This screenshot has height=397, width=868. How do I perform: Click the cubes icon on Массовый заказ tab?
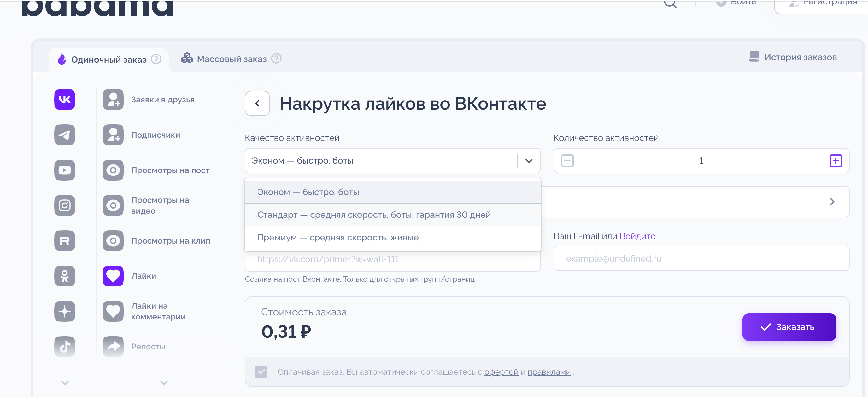tap(187, 58)
